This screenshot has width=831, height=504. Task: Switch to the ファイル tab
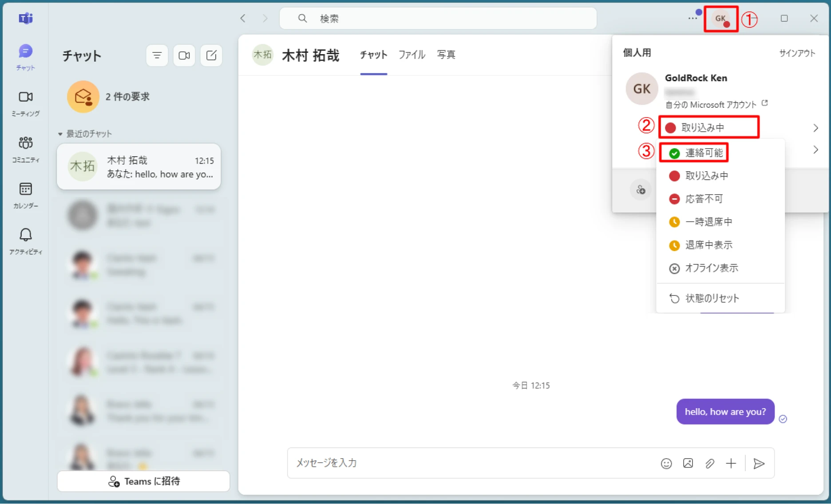412,55
